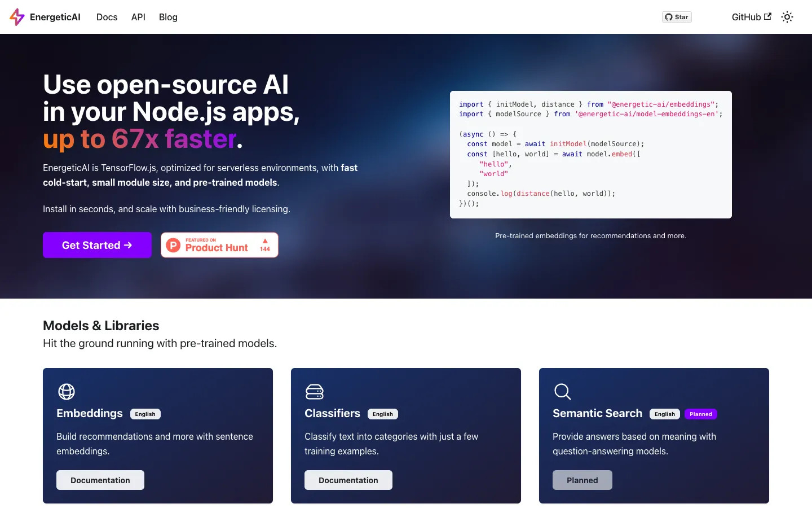Click the Product Hunt upvote arrow 144
Viewport: 812px width, 508px height.
click(265, 245)
